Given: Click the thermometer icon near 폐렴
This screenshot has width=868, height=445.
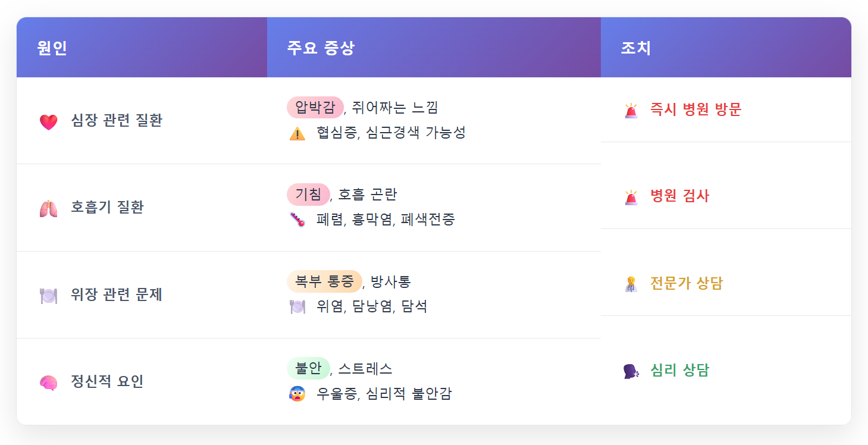Looking at the screenshot, I should pyautogui.click(x=297, y=220).
